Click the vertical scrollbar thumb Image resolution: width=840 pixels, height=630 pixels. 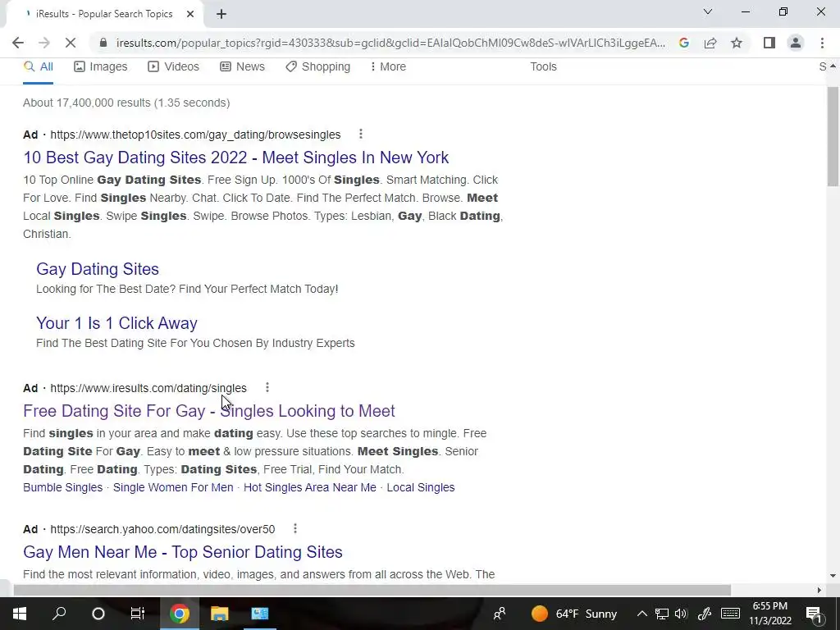[x=833, y=137]
